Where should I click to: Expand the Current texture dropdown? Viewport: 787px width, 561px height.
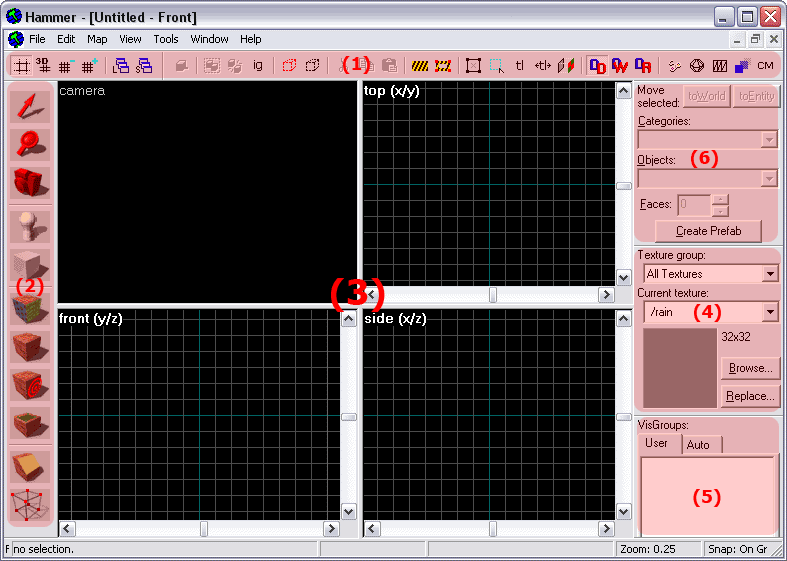tap(768, 313)
